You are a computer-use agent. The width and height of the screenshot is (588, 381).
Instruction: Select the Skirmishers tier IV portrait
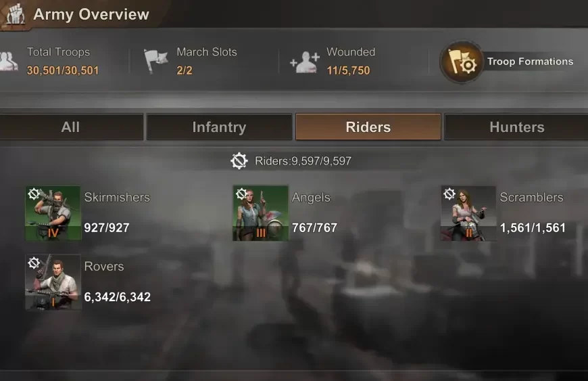(53, 213)
